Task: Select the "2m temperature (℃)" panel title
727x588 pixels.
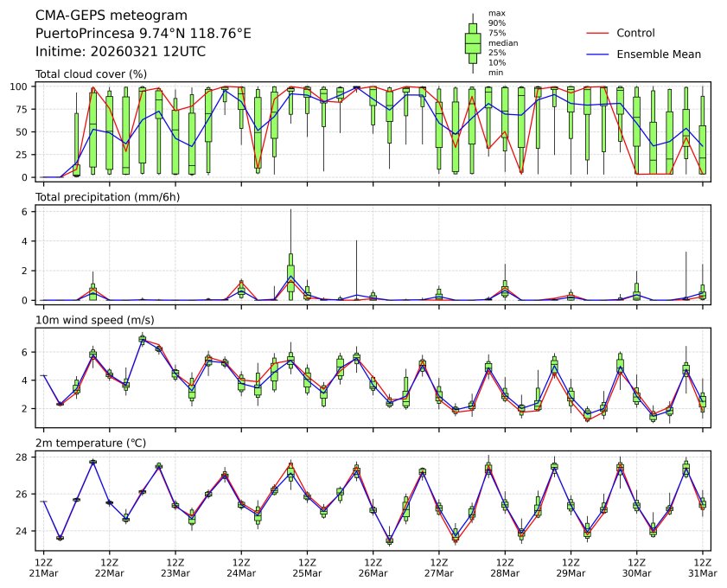Action: click(91, 443)
